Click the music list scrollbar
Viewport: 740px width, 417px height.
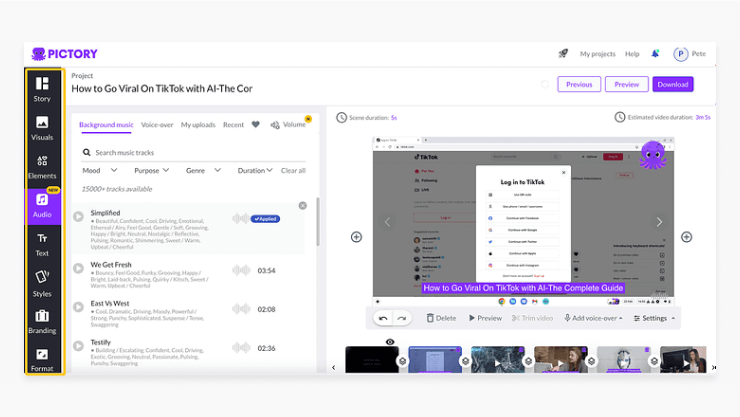click(318, 222)
